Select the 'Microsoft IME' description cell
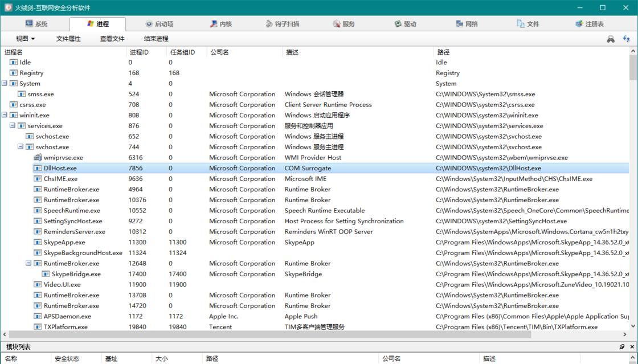Screen dimensions: 638x364 click(x=305, y=178)
